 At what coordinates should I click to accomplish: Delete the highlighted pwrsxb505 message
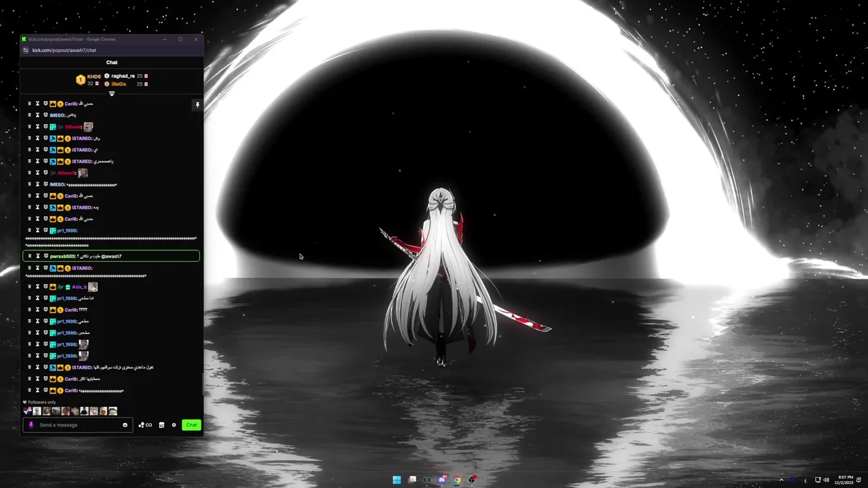tap(29, 256)
